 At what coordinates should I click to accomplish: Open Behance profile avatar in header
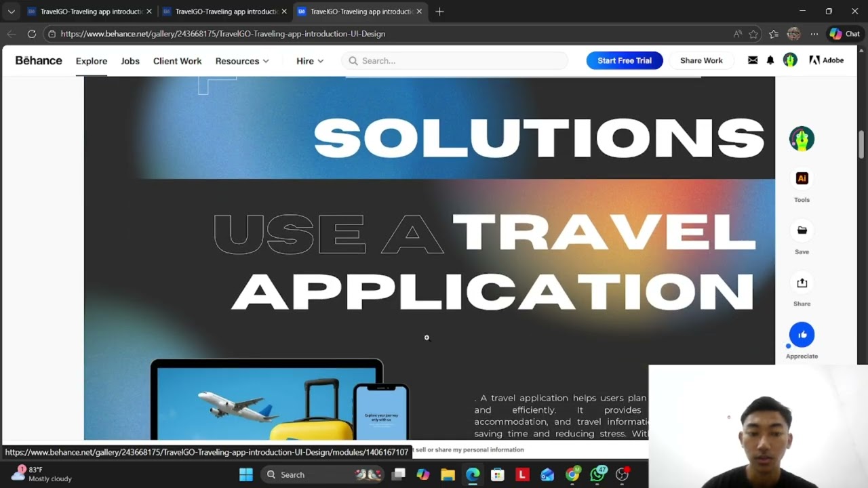(x=790, y=60)
